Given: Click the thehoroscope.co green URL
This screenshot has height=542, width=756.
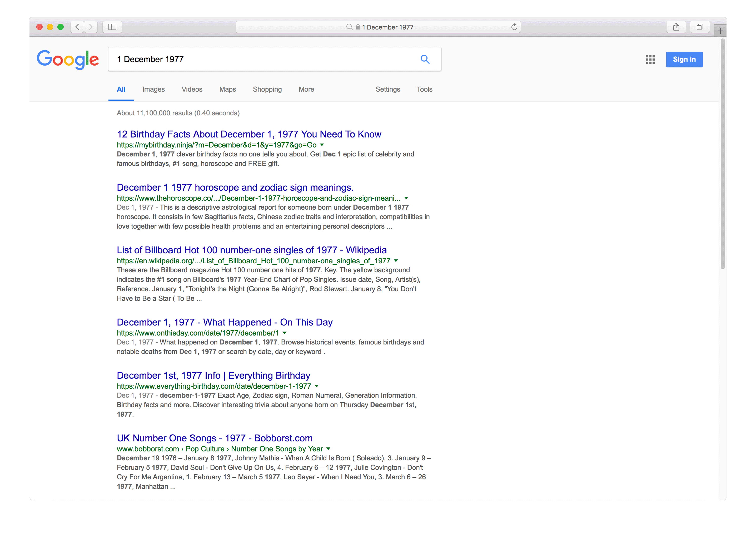Looking at the screenshot, I should (x=259, y=198).
